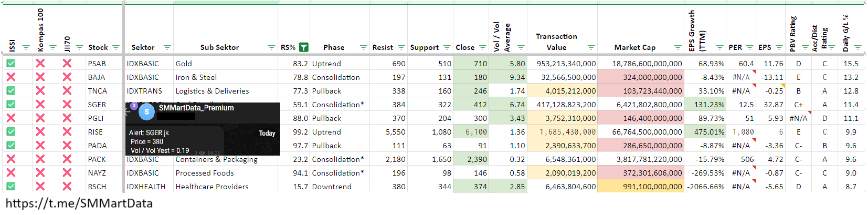Image resolution: width=868 pixels, height=215 pixels.
Task: Toggle the JII70 checkbox for RSCH
Action: coord(67,187)
